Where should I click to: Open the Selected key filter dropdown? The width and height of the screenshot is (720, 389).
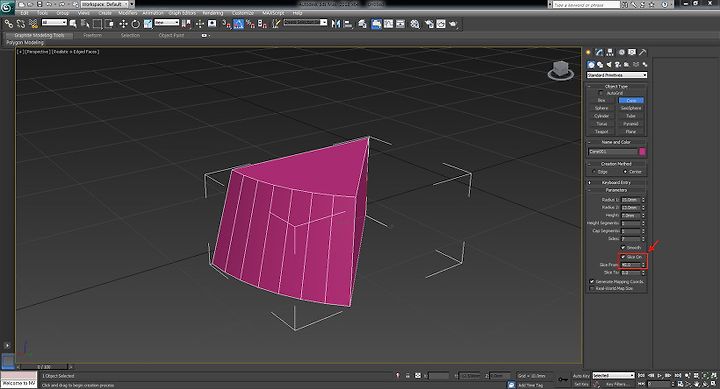(x=613, y=376)
